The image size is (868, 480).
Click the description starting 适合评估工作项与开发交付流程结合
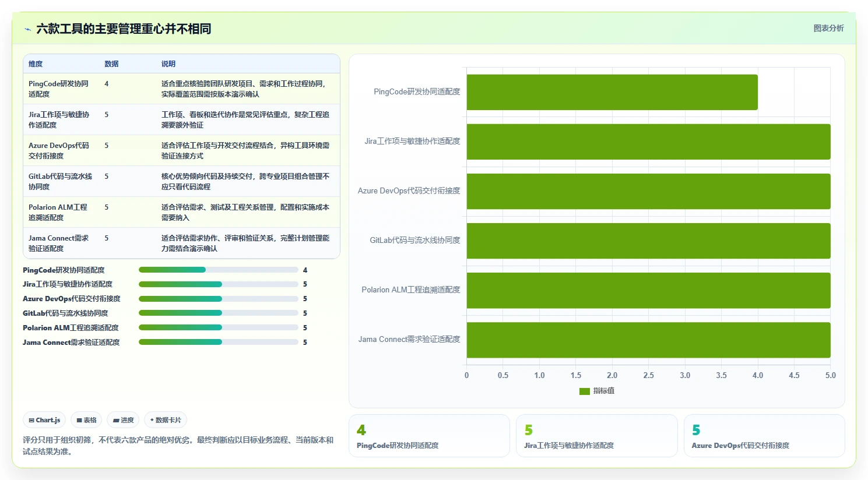tap(245, 151)
